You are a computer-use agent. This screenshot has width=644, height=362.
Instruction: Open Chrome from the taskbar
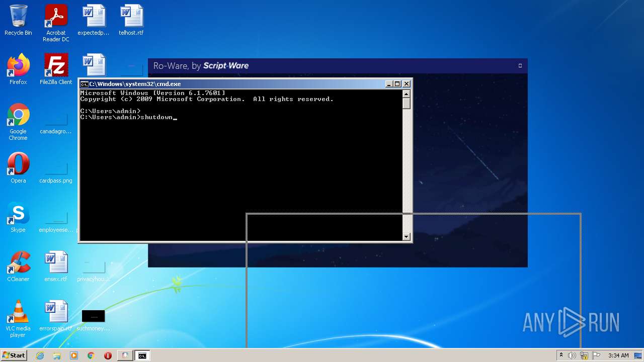(91, 355)
